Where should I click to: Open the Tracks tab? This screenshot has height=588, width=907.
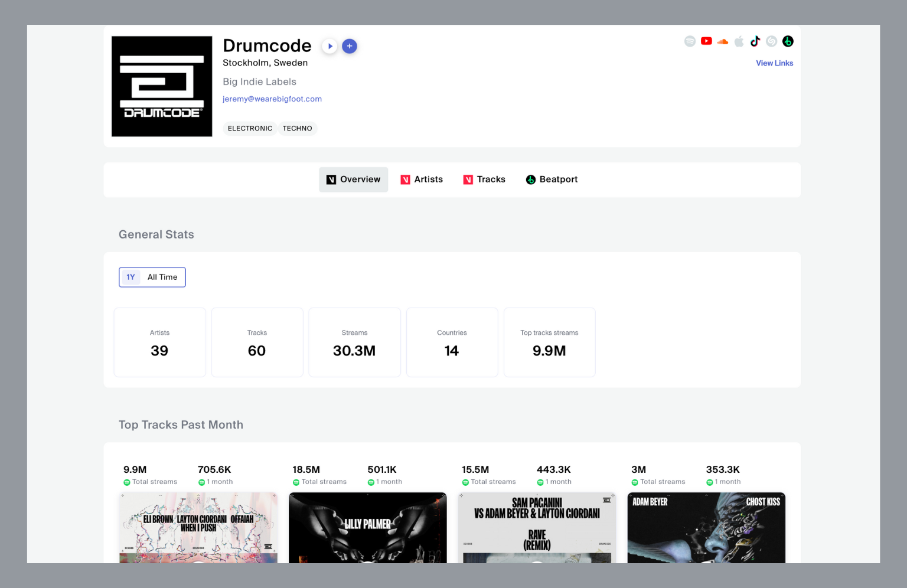(x=484, y=179)
